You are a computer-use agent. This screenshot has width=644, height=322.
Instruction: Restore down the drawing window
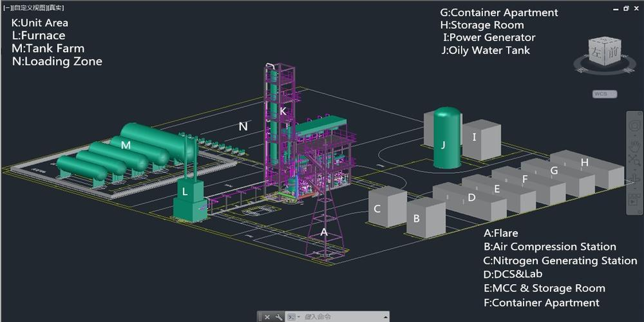626,8
